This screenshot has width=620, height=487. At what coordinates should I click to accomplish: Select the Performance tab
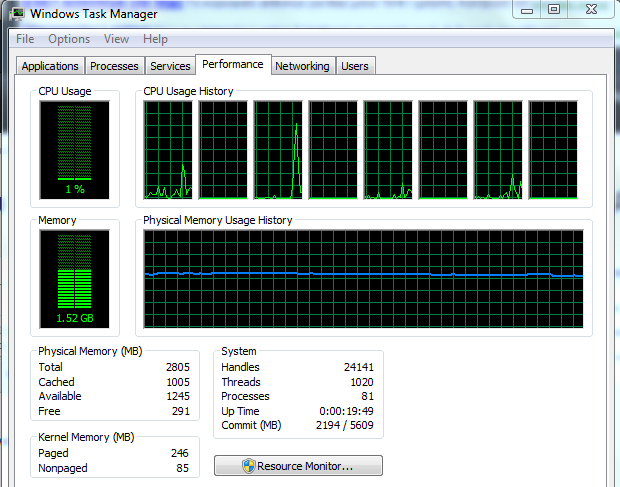233,64
